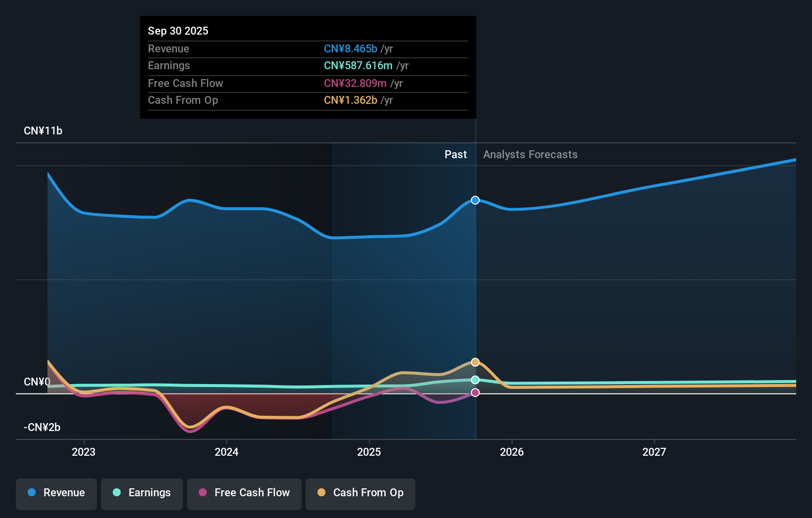Click the teal Earnings legend dot
This screenshot has width=812, height=518.
(x=117, y=492)
